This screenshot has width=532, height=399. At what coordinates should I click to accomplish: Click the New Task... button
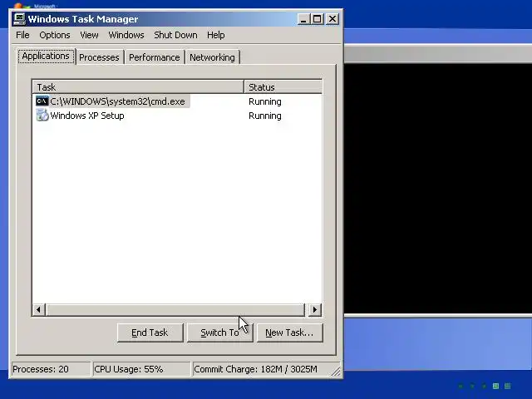290,332
